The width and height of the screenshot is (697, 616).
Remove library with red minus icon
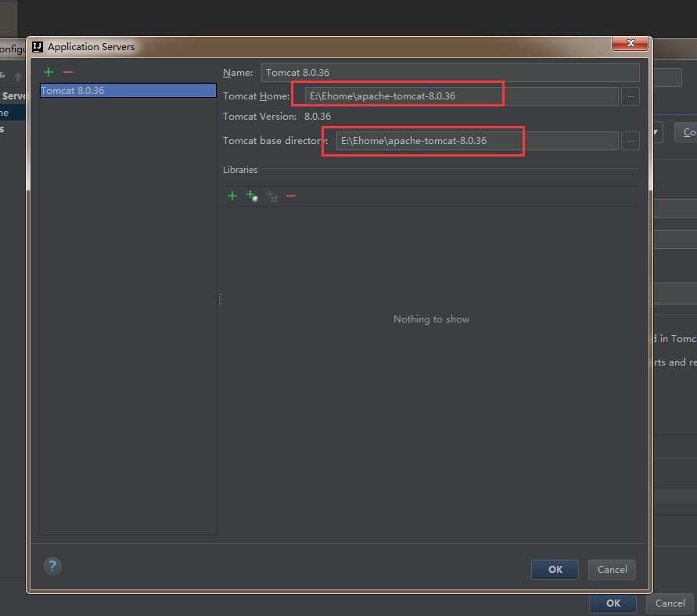[x=291, y=196]
